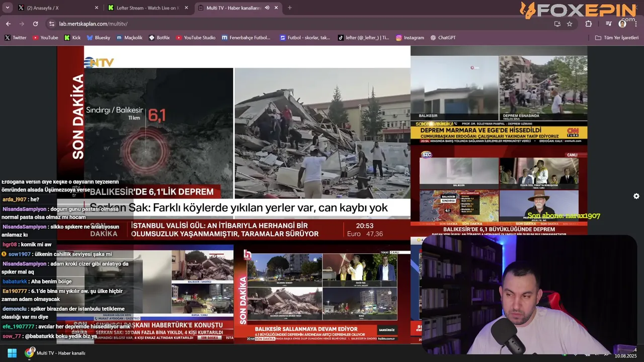Image resolution: width=644 pixels, height=362 pixels.
Task: Open the Extensions puzzle icon
Action: pos(589,24)
